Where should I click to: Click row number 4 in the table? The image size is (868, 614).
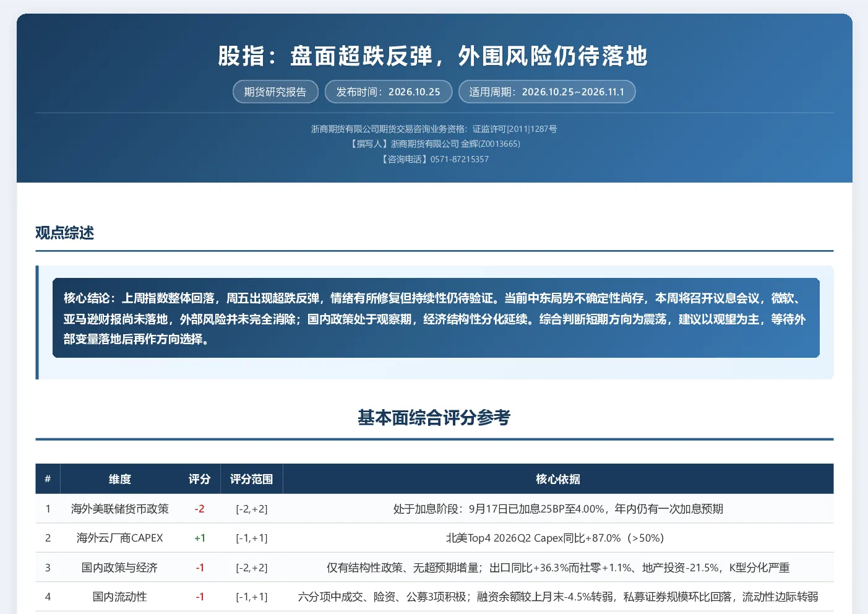click(x=48, y=597)
